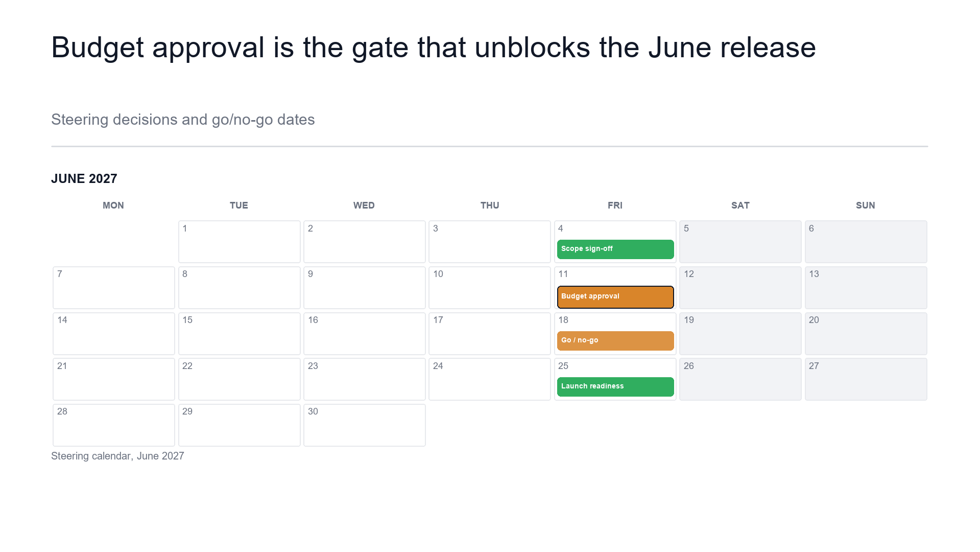Select June 30 day cell

(365, 425)
